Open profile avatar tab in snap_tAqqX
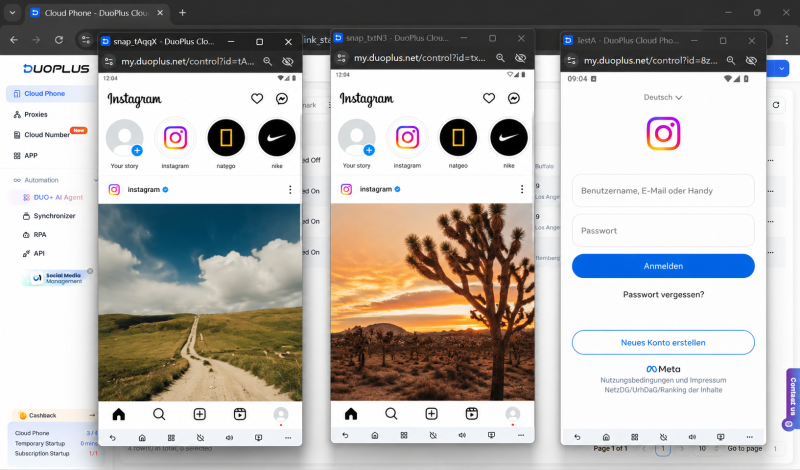 [x=281, y=414]
